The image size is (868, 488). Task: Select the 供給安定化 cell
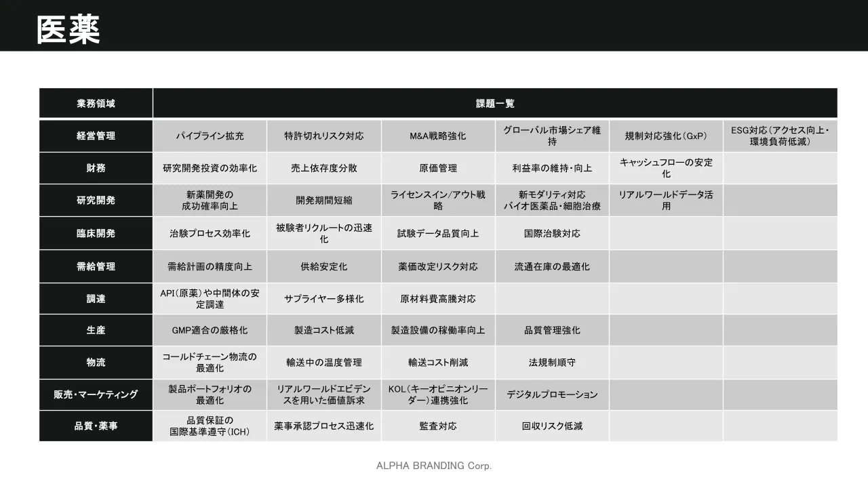324,266
